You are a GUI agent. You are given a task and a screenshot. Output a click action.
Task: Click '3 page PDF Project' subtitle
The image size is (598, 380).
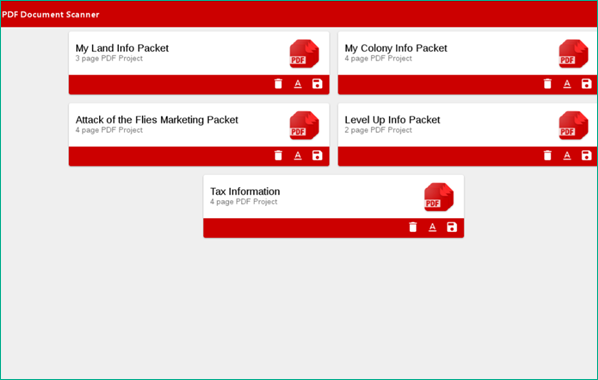(x=109, y=58)
